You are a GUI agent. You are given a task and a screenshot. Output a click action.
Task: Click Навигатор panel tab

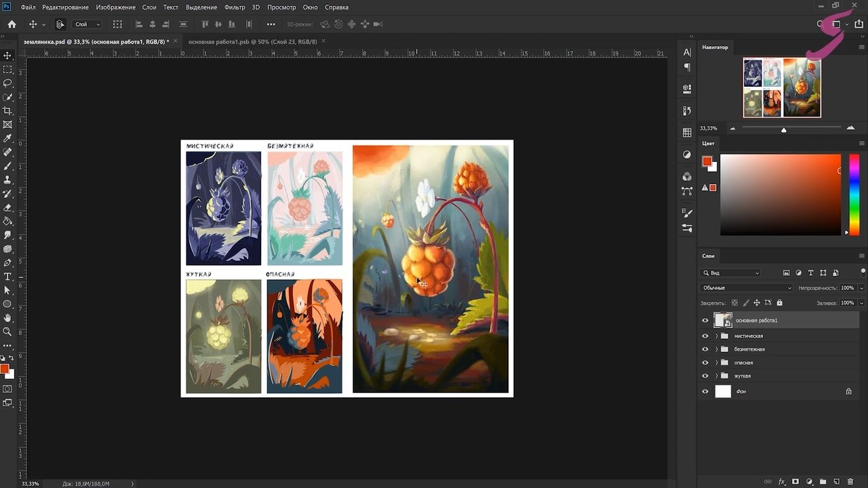[x=715, y=47]
